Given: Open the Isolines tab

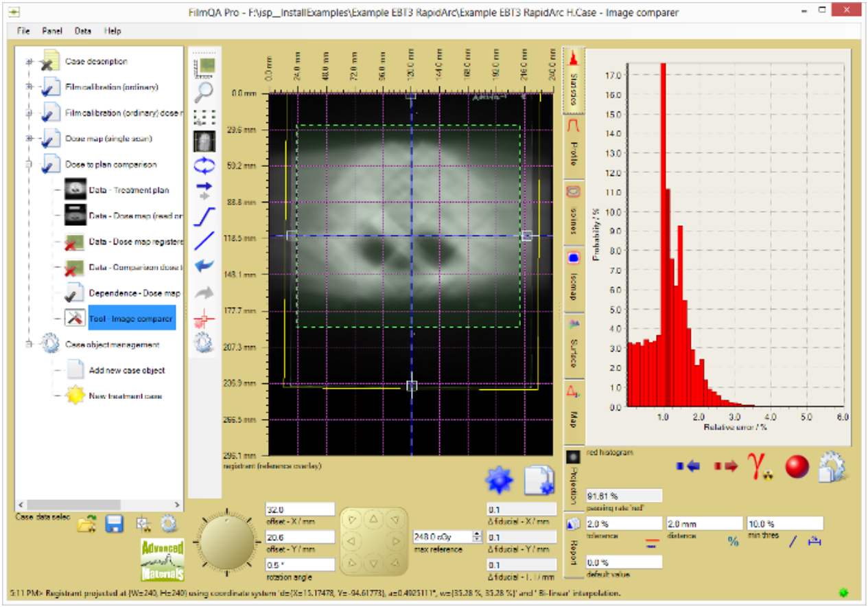Looking at the screenshot, I should point(573,213).
